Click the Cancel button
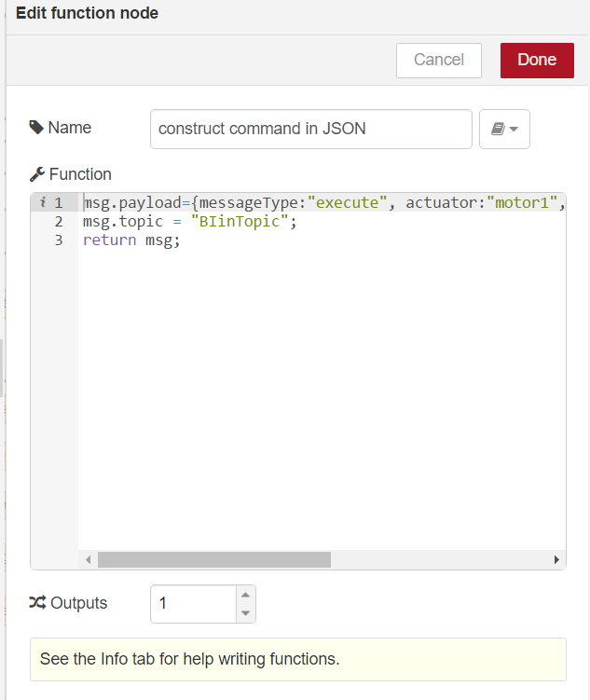 (438, 60)
